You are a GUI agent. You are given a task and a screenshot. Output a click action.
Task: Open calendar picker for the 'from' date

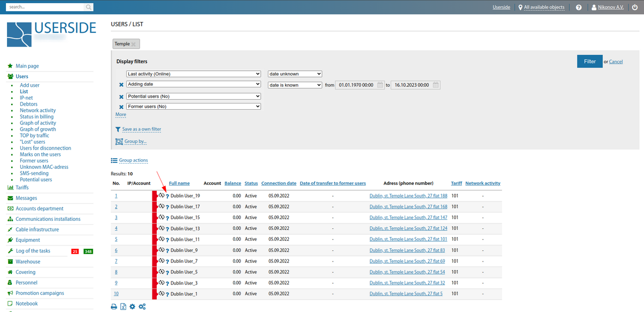[380, 85]
